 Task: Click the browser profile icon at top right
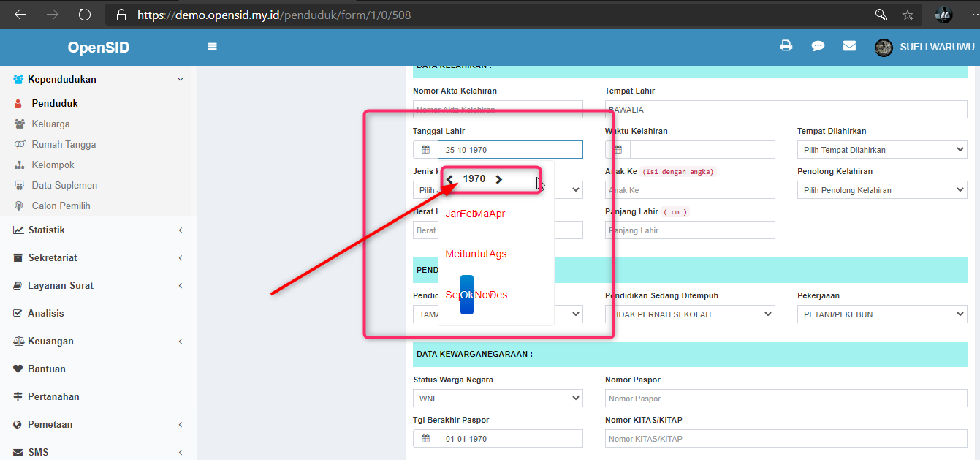943,15
